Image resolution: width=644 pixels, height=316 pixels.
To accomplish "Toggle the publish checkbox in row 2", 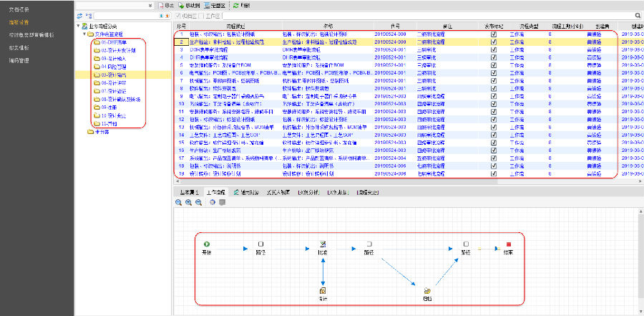I will [x=493, y=42].
